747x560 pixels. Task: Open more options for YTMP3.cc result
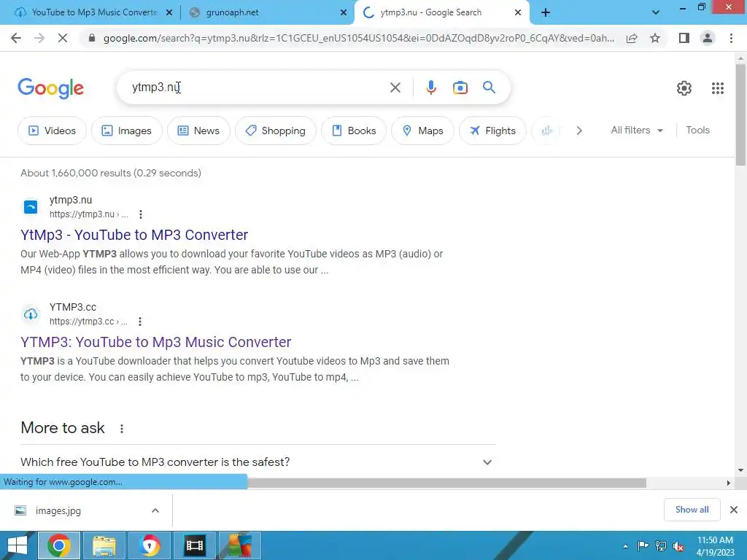pos(140,322)
